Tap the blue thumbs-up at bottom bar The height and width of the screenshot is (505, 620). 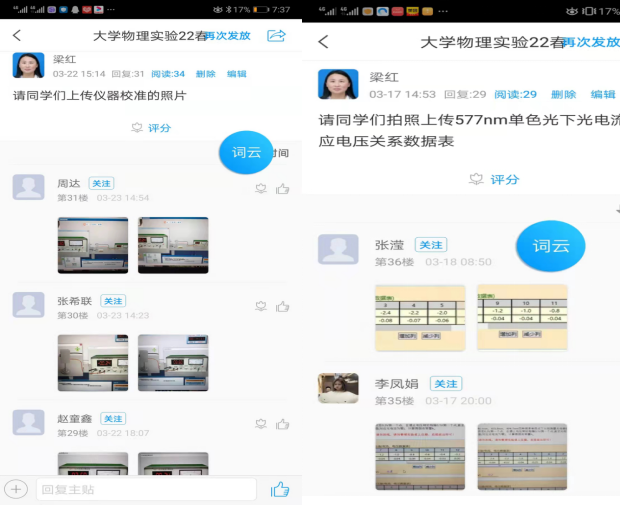(280, 489)
